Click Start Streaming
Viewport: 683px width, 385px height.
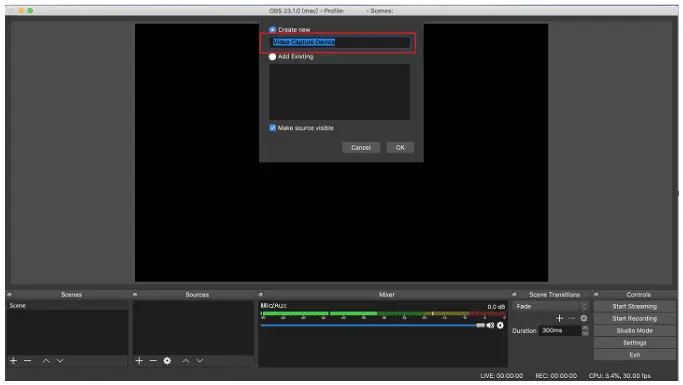634,307
